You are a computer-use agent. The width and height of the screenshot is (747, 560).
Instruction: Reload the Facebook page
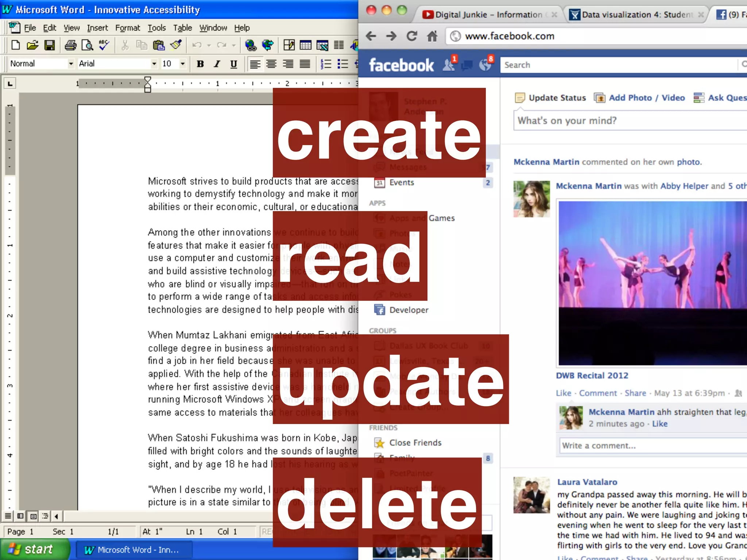point(412,36)
